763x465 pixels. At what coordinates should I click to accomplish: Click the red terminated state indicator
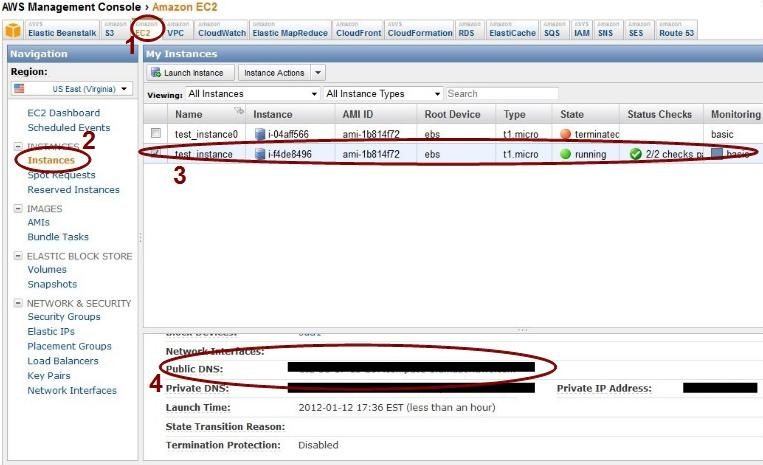pos(565,134)
